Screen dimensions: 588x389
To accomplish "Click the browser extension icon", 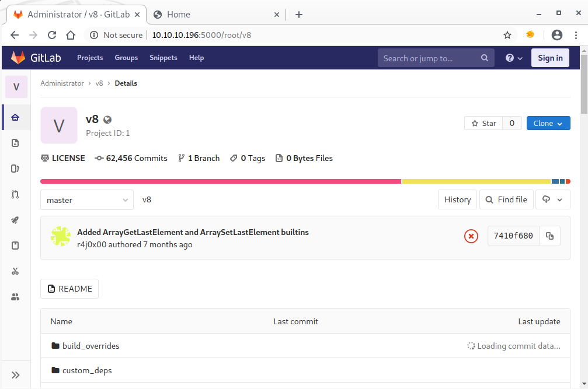I will [530, 34].
